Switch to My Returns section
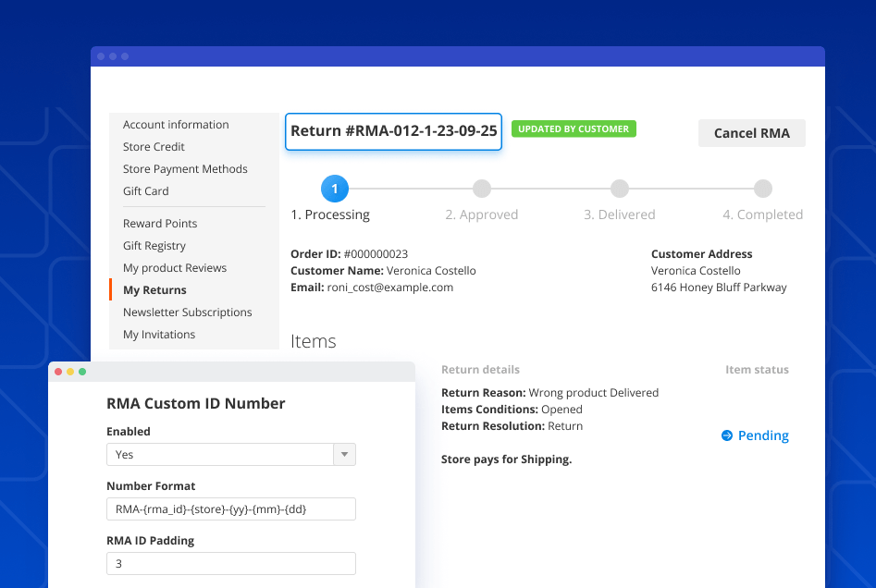This screenshot has height=588, width=876. click(154, 289)
